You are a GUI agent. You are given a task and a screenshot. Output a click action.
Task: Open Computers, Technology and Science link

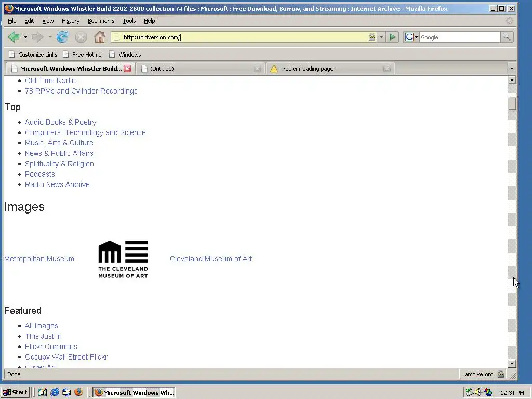click(x=85, y=132)
